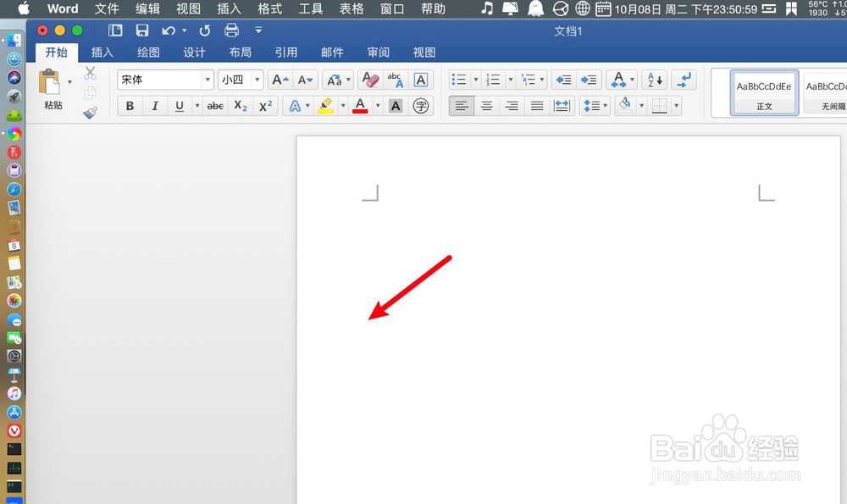Image resolution: width=847 pixels, height=504 pixels.
Task: Toggle underline formatting
Action: point(180,106)
